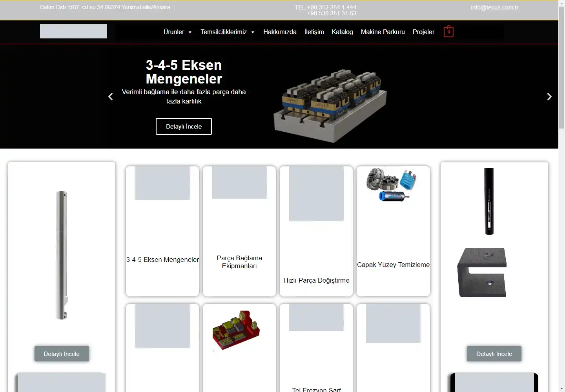Click phone number +90 538 351 31 63

tap(332, 13)
